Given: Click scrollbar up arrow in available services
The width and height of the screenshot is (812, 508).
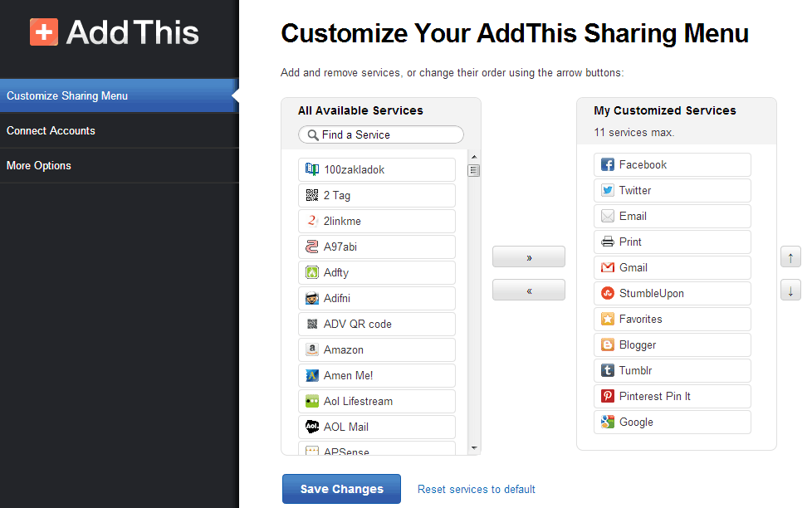Looking at the screenshot, I should point(474,156).
